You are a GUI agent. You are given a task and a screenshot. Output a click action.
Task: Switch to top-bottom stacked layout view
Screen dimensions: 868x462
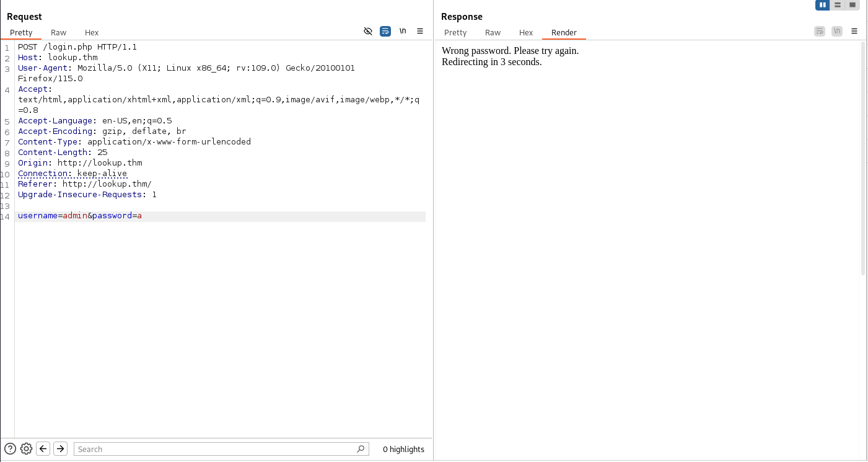pyautogui.click(x=838, y=5)
